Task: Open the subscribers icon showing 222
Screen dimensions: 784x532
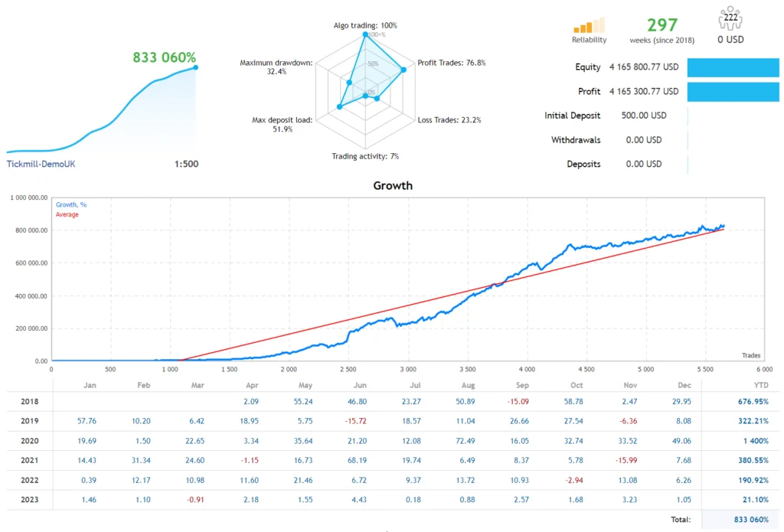Action: click(x=730, y=17)
